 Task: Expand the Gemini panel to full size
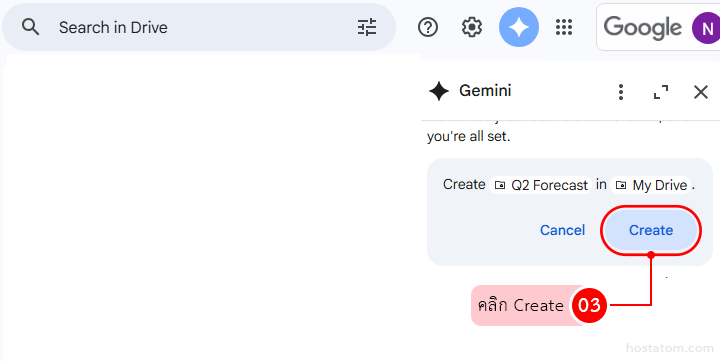pyautogui.click(x=661, y=92)
